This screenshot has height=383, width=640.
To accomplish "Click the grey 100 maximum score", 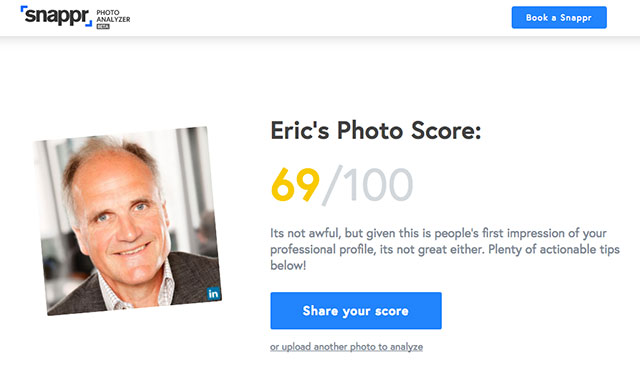I will (378, 185).
